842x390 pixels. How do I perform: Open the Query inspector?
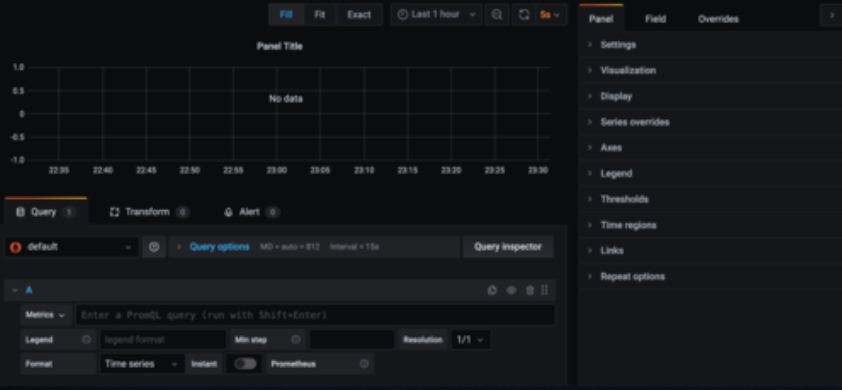508,247
